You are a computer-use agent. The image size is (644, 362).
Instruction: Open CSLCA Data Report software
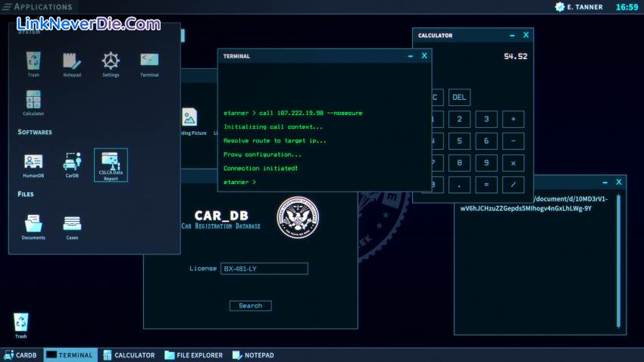(111, 164)
